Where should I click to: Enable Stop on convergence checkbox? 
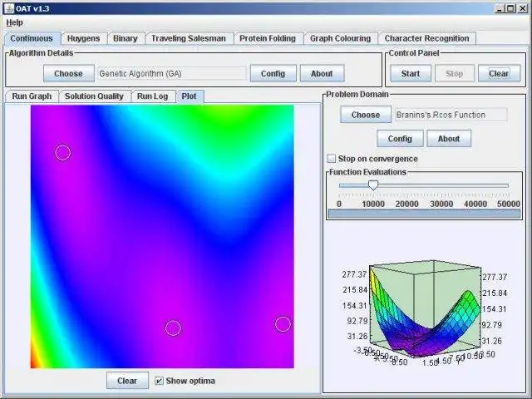[331, 159]
